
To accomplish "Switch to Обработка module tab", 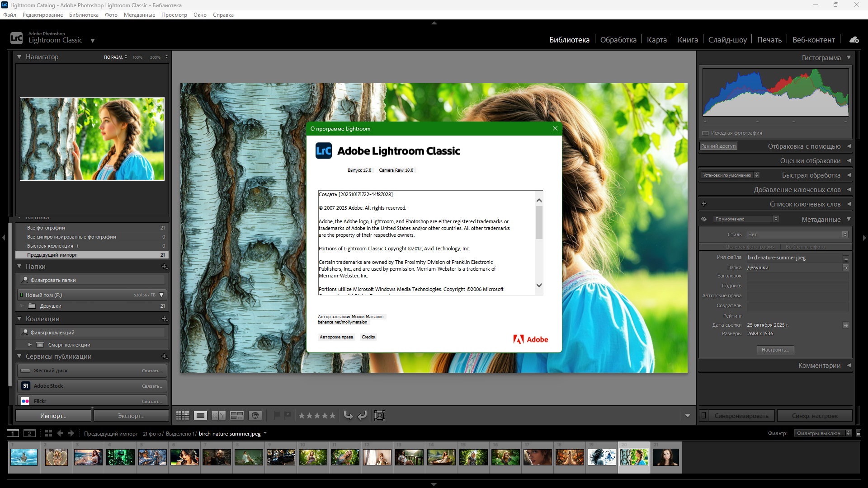I will tap(618, 40).
